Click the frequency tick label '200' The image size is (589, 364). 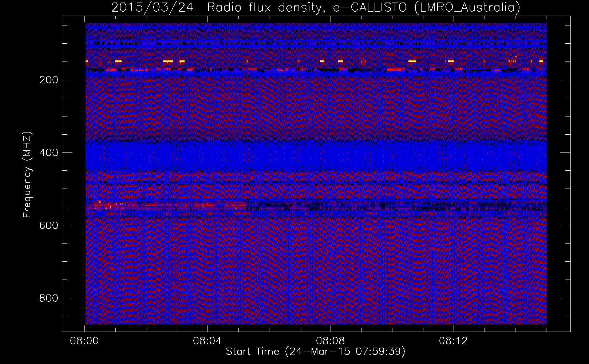tap(48, 80)
